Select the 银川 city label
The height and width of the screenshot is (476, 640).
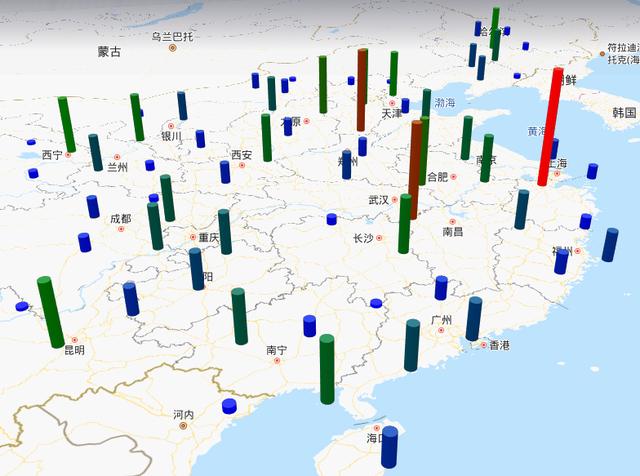tap(171, 136)
